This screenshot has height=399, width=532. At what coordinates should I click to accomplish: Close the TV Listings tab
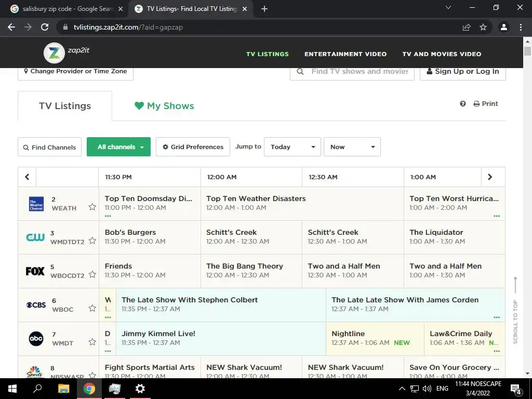pyautogui.click(x=245, y=9)
